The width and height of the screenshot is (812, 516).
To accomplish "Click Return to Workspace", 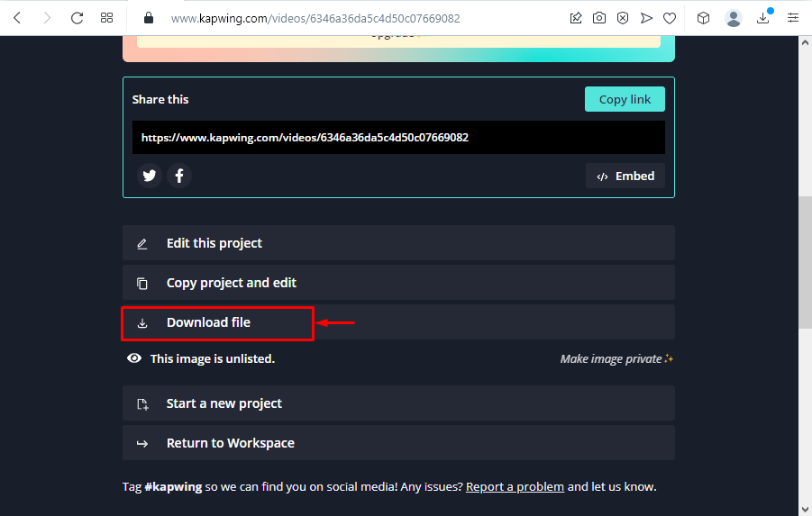I will coord(398,443).
